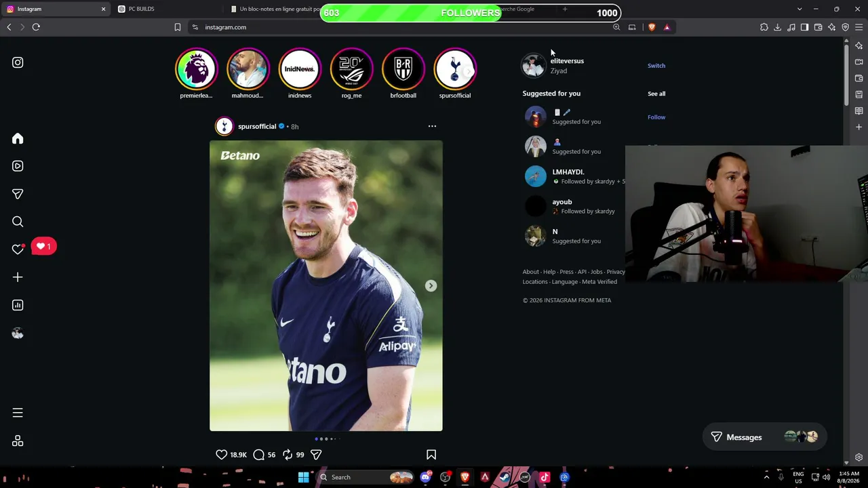Viewport: 868px width, 488px height.
Task: Open Windows Start menu
Action: click(304, 477)
